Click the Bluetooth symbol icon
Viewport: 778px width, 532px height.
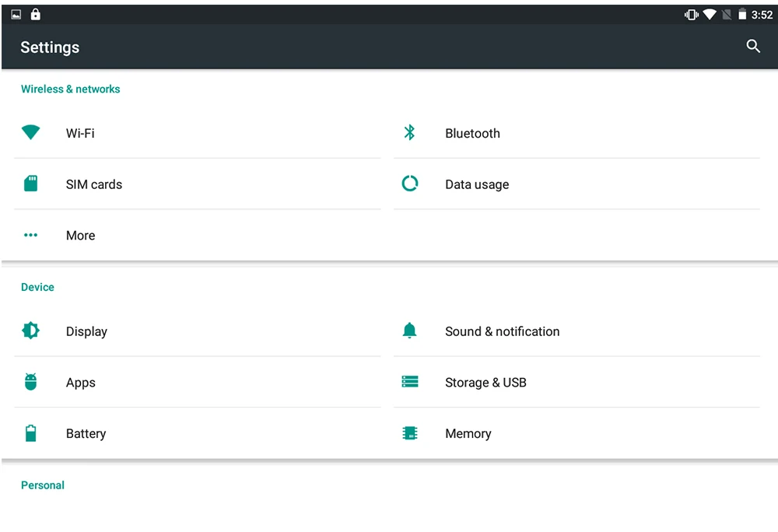409,132
